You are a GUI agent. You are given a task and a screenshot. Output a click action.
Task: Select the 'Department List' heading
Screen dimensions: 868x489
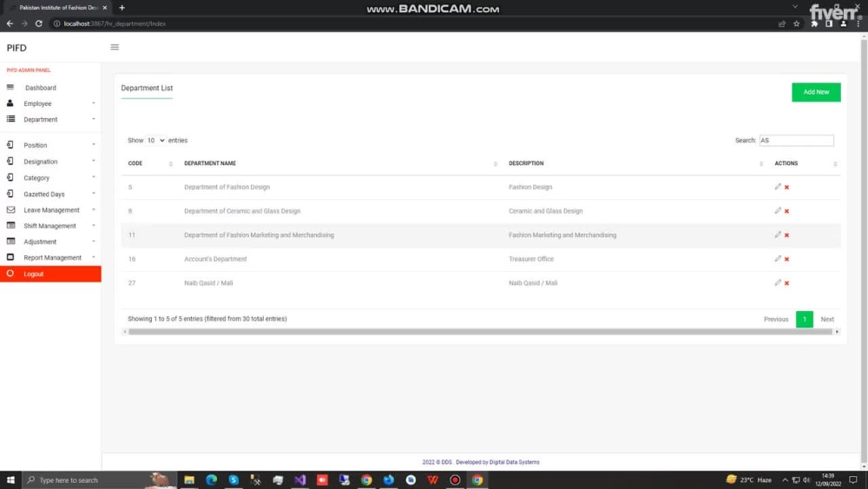(147, 88)
